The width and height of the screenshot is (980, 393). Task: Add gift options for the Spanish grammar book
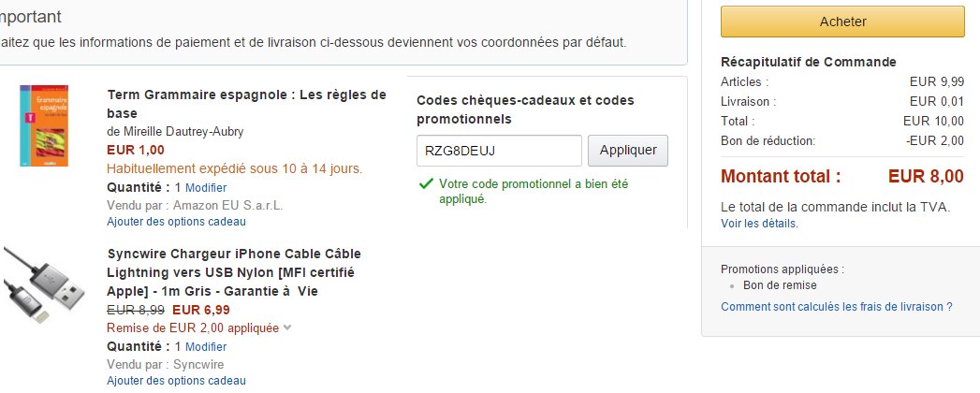coord(176,221)
